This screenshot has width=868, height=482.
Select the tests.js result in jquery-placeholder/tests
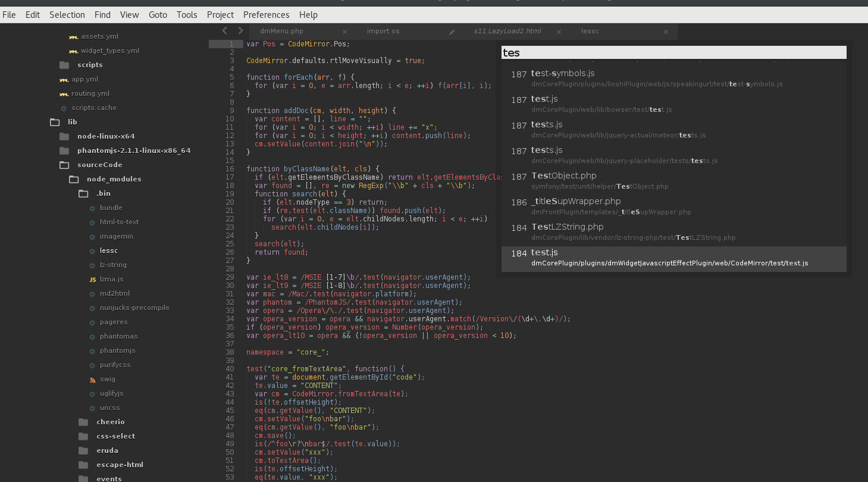pos(674,155)
